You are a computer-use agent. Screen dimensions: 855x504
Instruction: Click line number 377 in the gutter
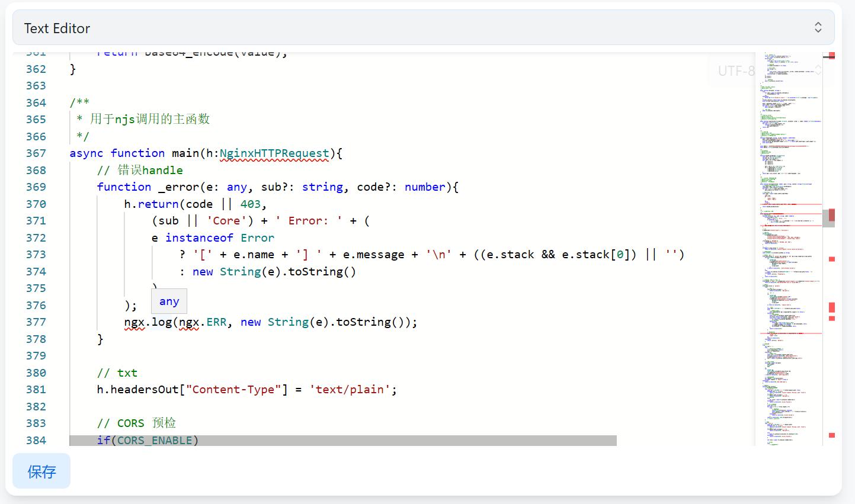(36, 322)
